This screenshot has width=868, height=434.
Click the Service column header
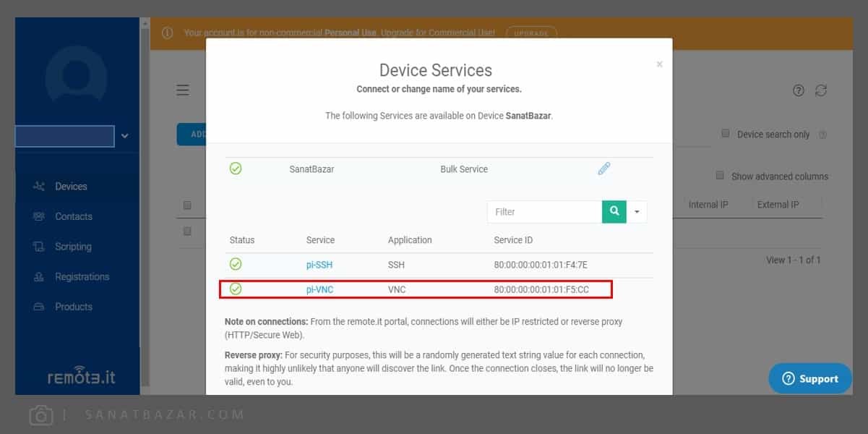tap(320, 240)
